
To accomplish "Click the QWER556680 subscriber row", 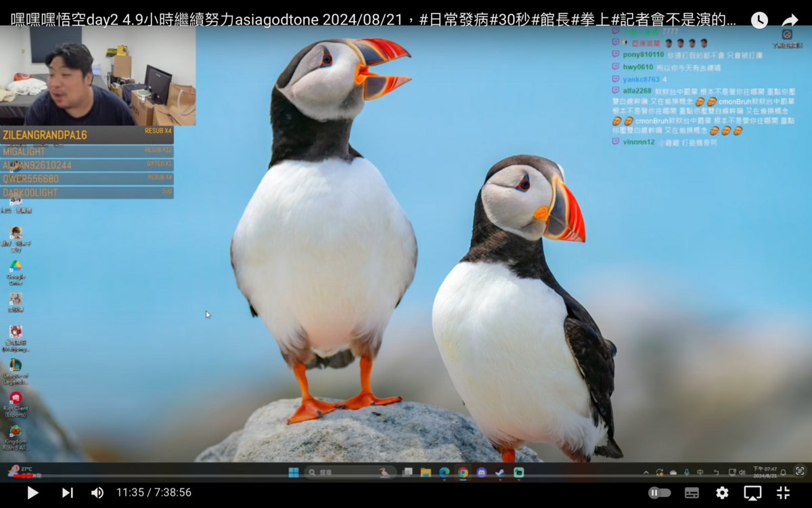I will pyautogui.click(x=87, y=179).
